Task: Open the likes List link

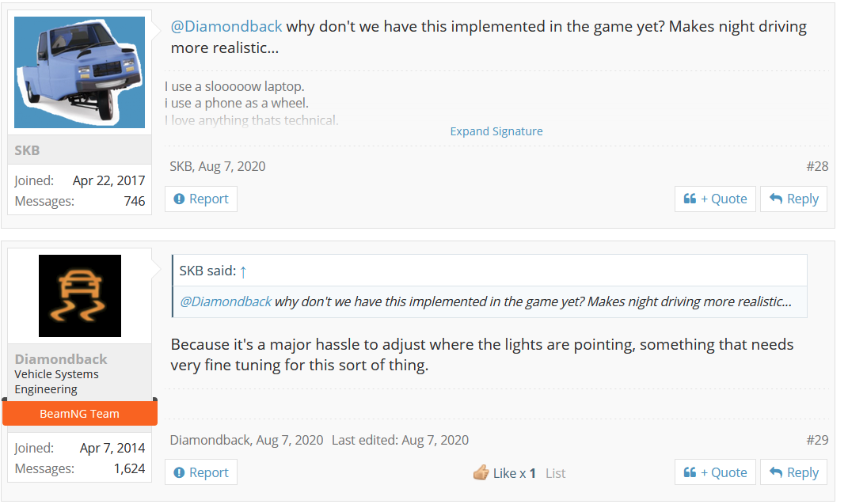Action: [x=555, y=473]
